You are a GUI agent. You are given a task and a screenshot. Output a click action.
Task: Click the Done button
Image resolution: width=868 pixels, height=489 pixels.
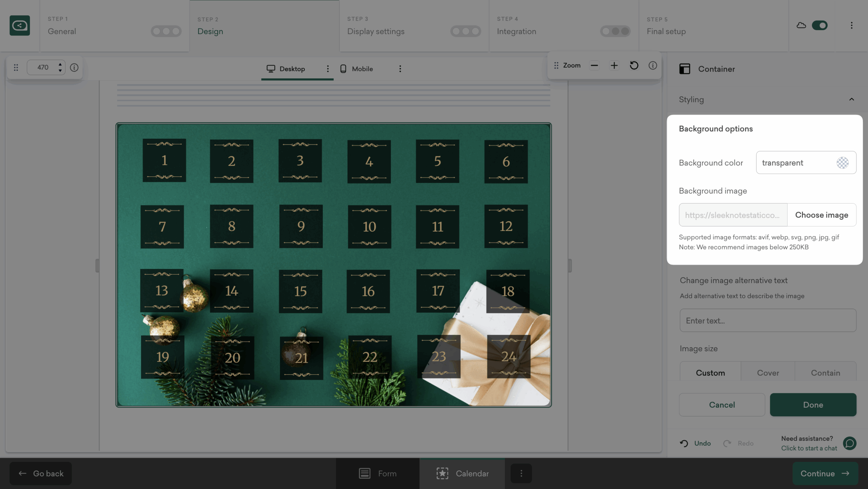pyautogui.click(x=813, y=405)
